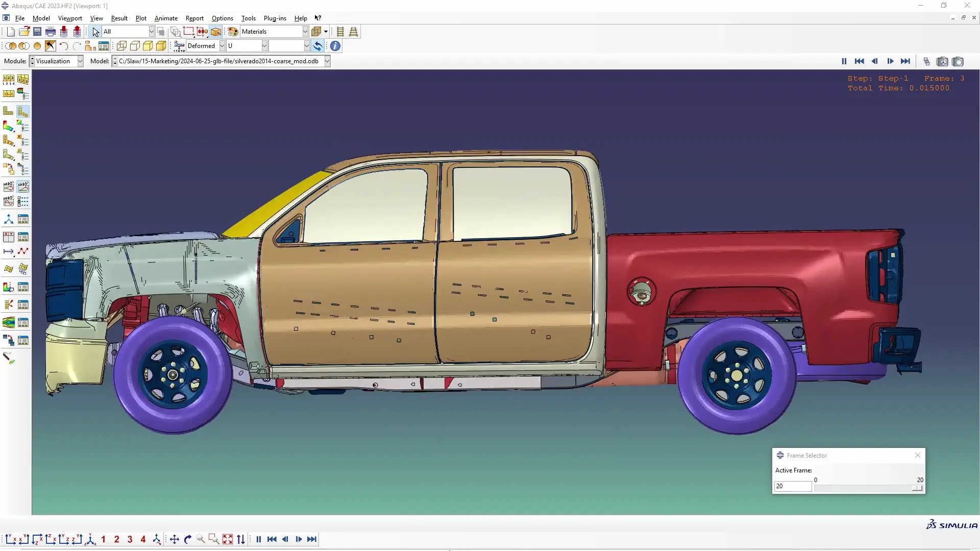
Task: Toggle wireframe render style
Action: click(121, 45)
